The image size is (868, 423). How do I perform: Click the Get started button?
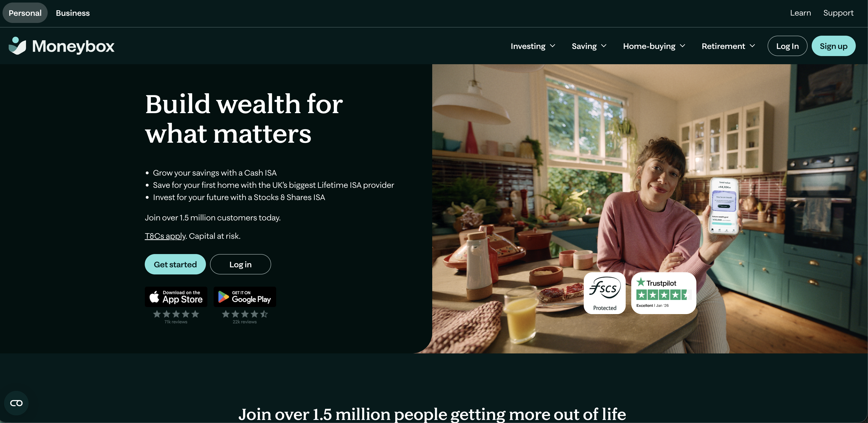(175, 264)
